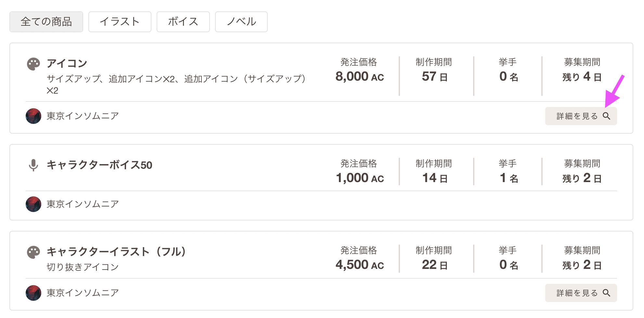Click the 8,000 AC price in the アイコン card

point(360,77)
